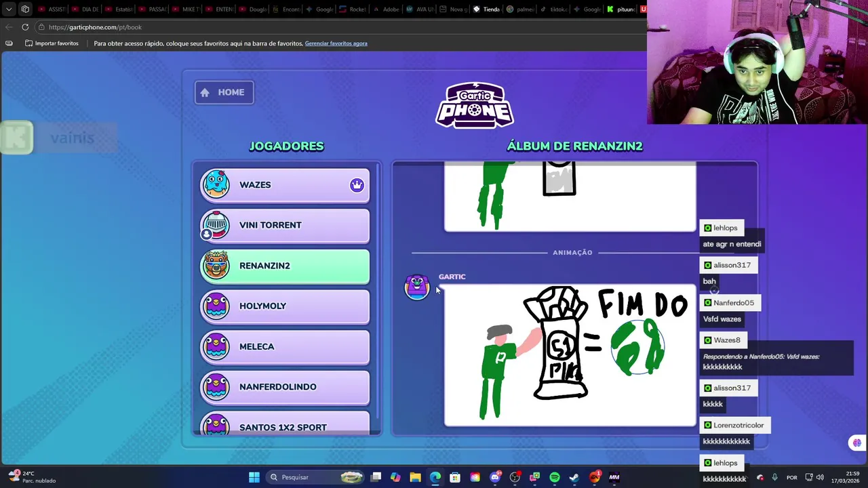Click the 'ÁLBUM DE RENANZIN2' heading
Screen dimensions: 868x488
[574, 146]
